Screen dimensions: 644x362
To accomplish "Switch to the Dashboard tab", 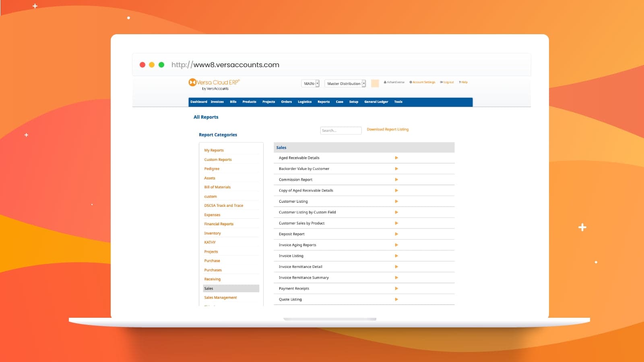I will click(199, 102).
